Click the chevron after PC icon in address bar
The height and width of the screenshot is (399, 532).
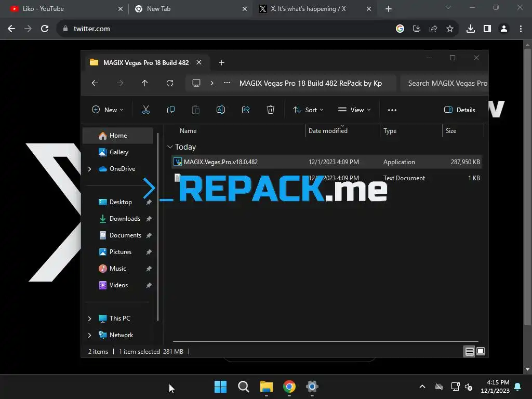pos(212,83)
